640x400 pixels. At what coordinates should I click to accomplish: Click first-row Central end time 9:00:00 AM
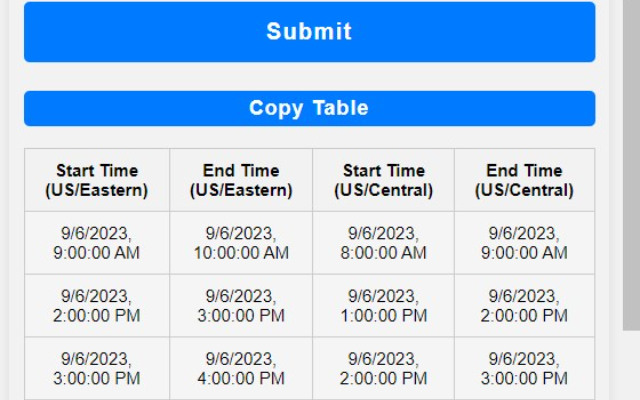[524, 243]
